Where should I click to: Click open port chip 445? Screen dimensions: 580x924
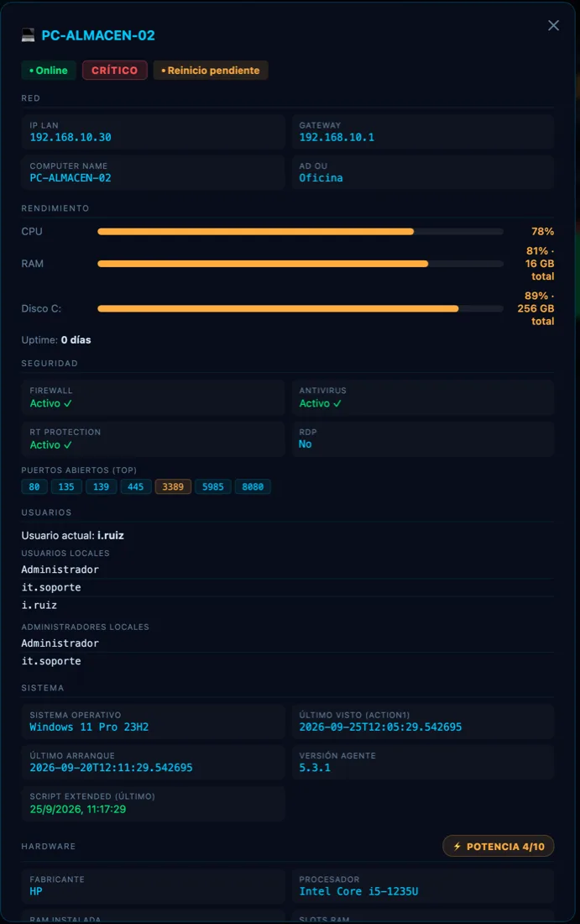pos(135,486)
